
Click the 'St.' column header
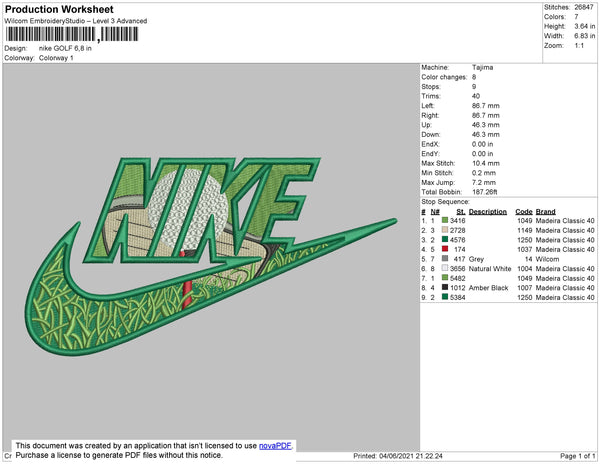tap(461, 212)
